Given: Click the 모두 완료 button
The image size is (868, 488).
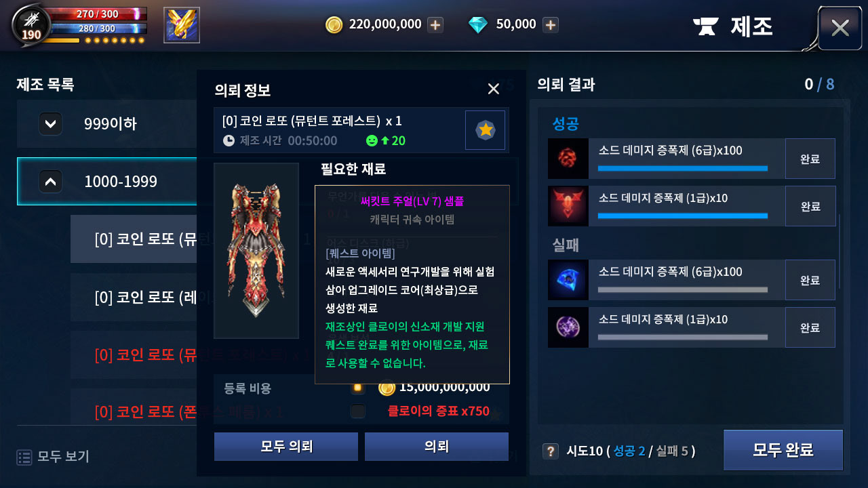Looking at the screenshot, I should [x=783, y=450].
